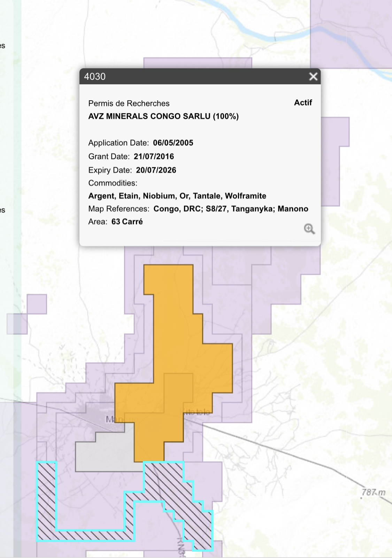Select the tall purple permit right of popup
The height and width of the screenshot is (558, 392).
[335, 162]
